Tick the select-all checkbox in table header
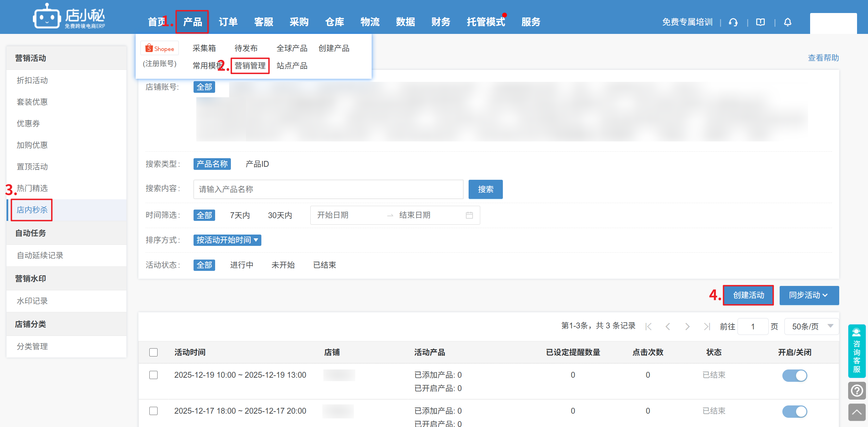This screenshot has width=868, height=427. click(x=153, y=352)
